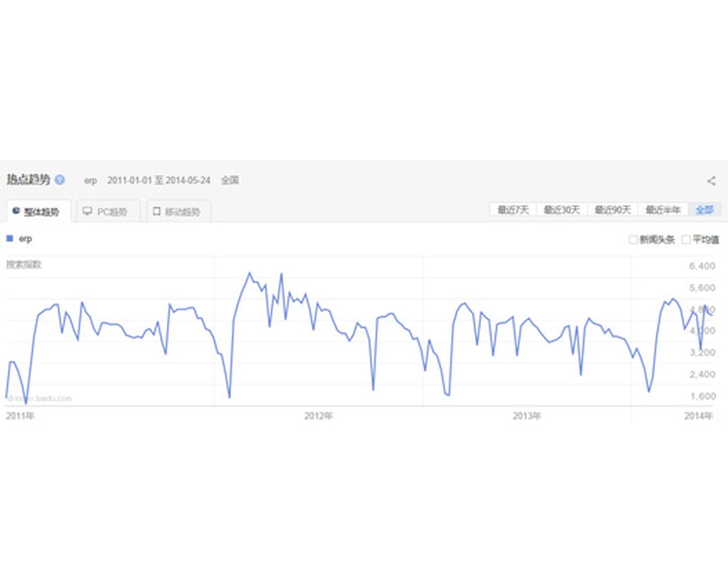Click the 2011年 x-axis label
The image size is (728, 582).
(20, 416)
